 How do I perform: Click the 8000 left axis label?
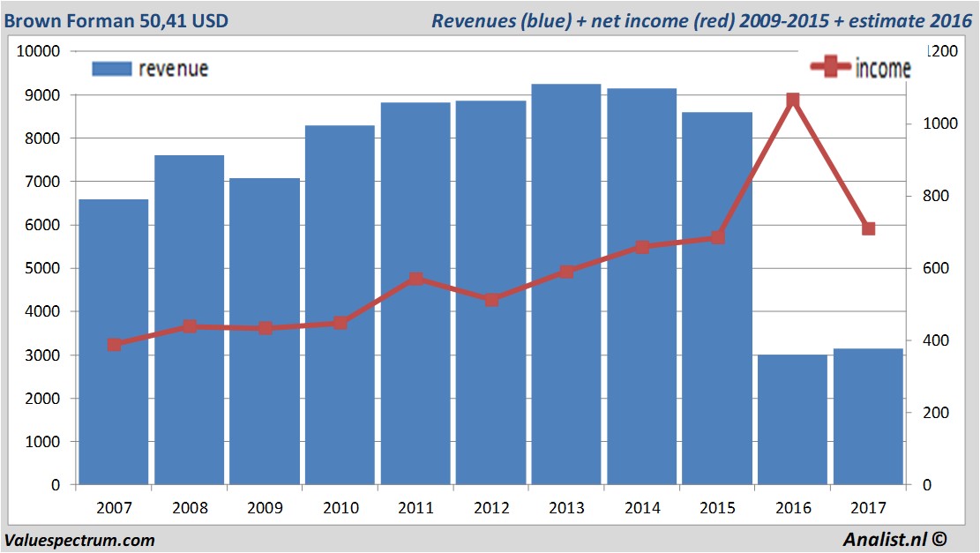pos(42,138)
